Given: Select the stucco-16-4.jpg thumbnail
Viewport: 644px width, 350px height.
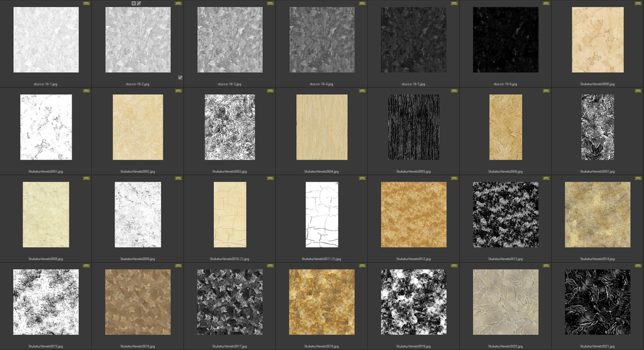Looking at the screenshot, I should [x=322, y=40].
